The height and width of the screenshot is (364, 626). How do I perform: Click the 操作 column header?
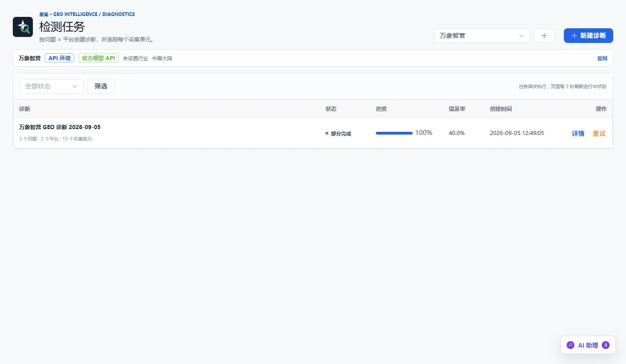(601, 109)
